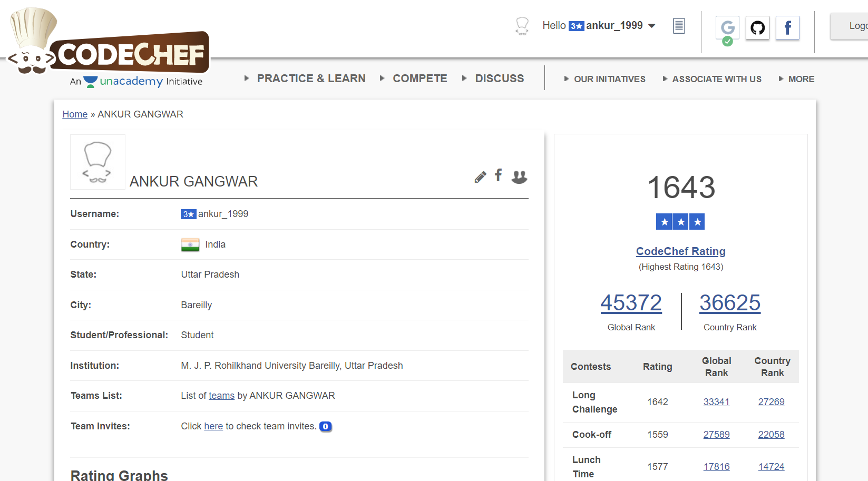Image resolution: width=868 pixels, height=481 pixels.
Task: Open Lunch Time country rank 14724
Action: coord(771,467)
